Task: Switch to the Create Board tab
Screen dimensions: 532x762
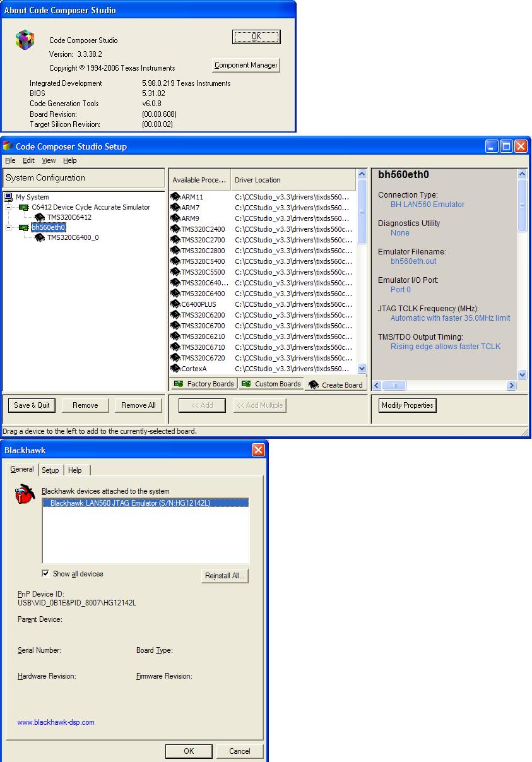Action: (x=335, y=384)
